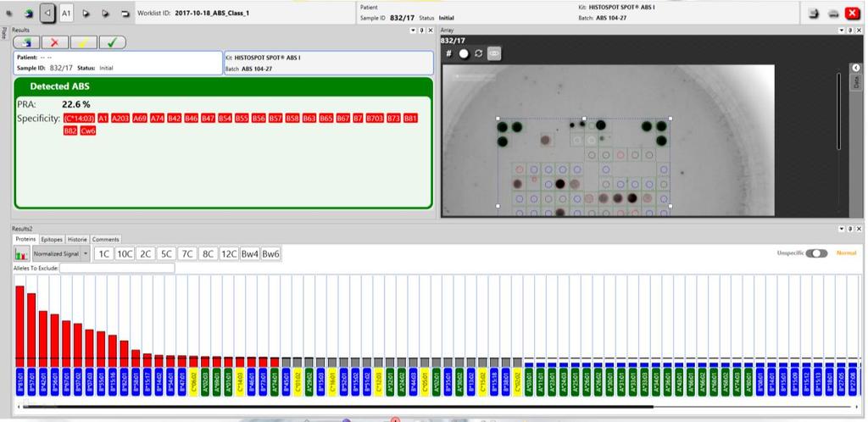The width and height of the screenshot is (868, 422).
Task: Switch to the Comments tab
Action: pos(105,240)
